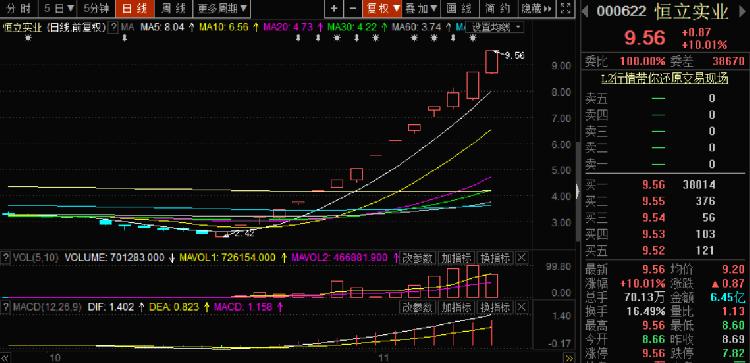This screenshot has width=750, height=363.
Task: Click 改参数 in the VOL panel
Action: click(418, 258)
